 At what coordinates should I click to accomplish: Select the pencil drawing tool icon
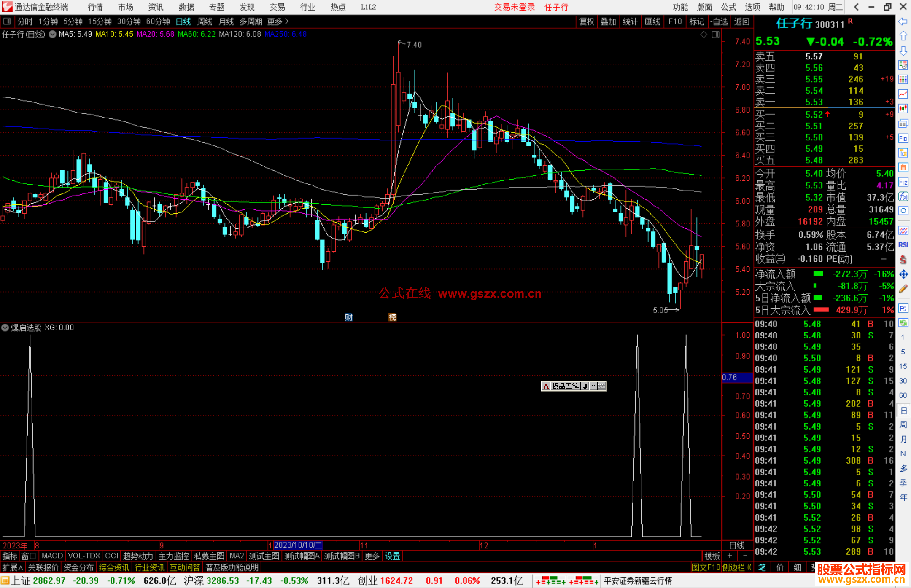[x=903, y=289]
